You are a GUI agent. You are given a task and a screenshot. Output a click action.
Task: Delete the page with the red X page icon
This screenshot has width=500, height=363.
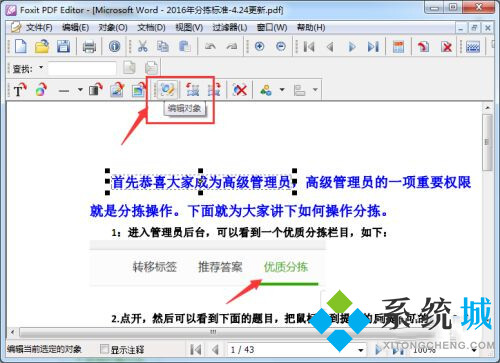pos(446,47)
